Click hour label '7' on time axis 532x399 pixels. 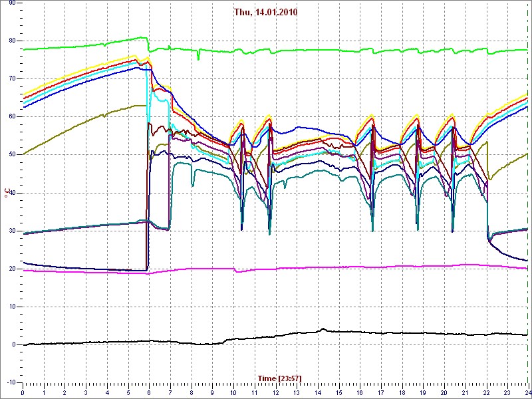tap(170, 392)
